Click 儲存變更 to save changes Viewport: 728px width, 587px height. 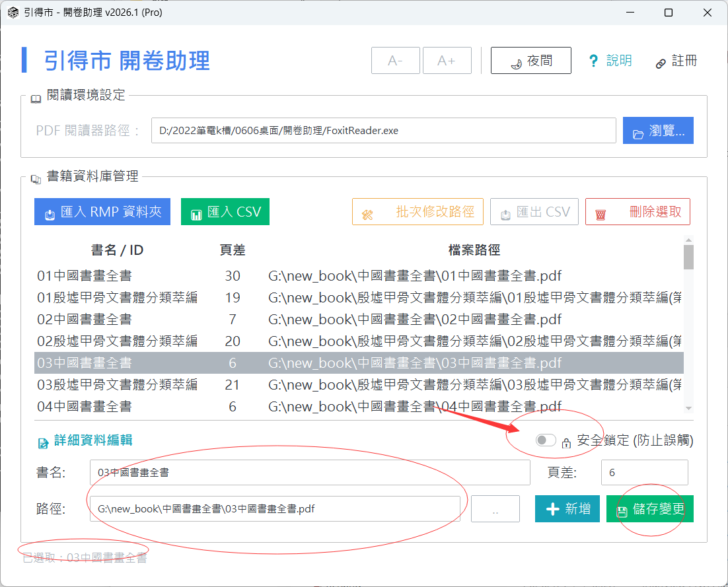coord(650,509)
